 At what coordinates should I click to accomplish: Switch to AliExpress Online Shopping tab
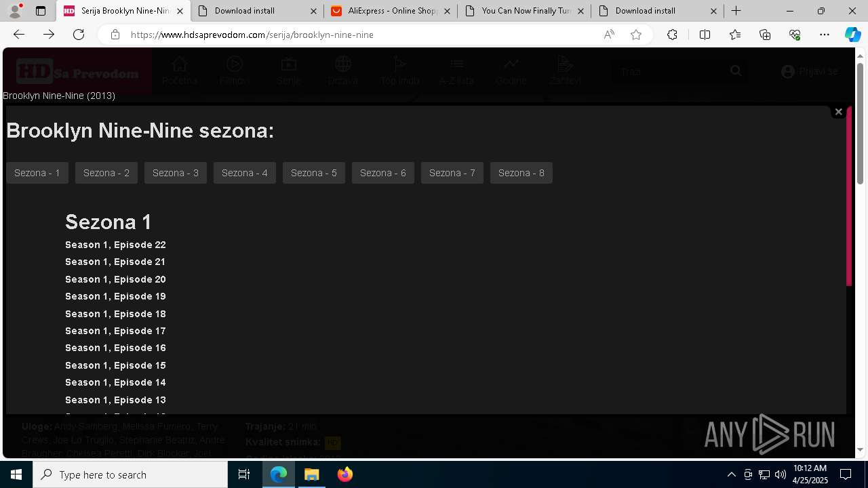pyautogui.click(x=391, y=11)
